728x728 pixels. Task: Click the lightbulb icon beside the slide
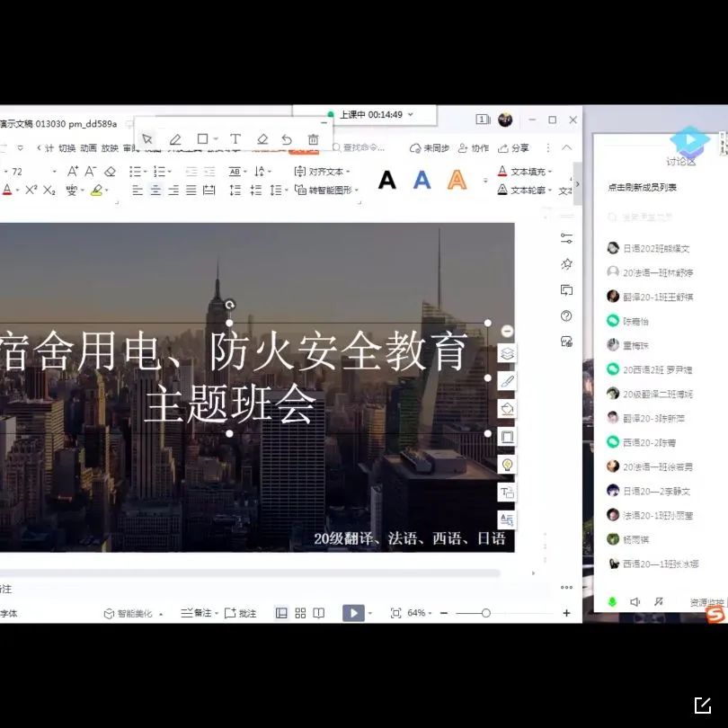[507, 465]
